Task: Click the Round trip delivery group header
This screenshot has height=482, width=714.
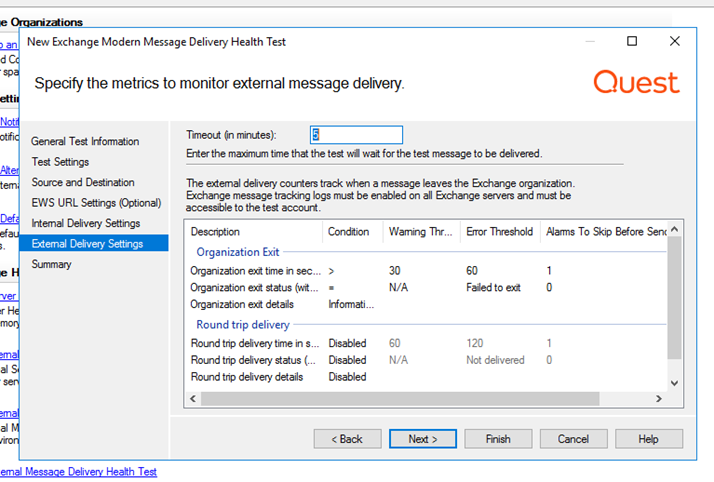Action: click(243, 325)
